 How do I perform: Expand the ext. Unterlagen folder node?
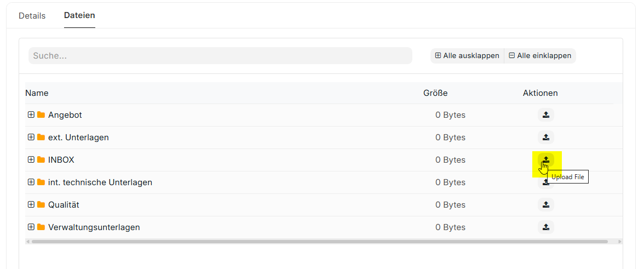coord(31,138)
